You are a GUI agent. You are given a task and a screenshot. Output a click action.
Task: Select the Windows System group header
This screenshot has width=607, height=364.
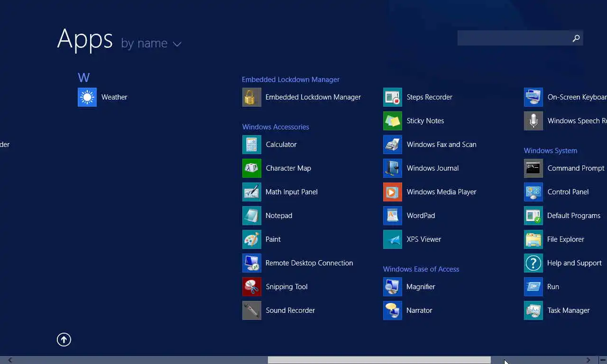coord(551,151)
